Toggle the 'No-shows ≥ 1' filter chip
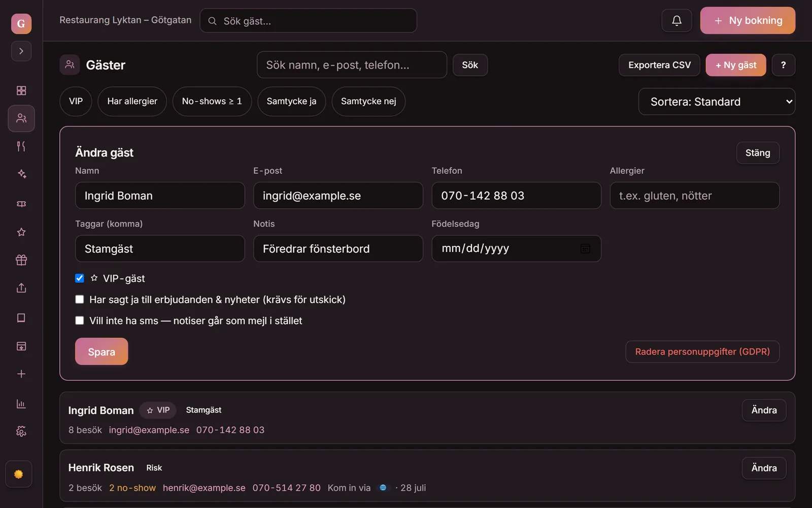The width and height of the screenshot is (812, 508). tap(212, 101)
